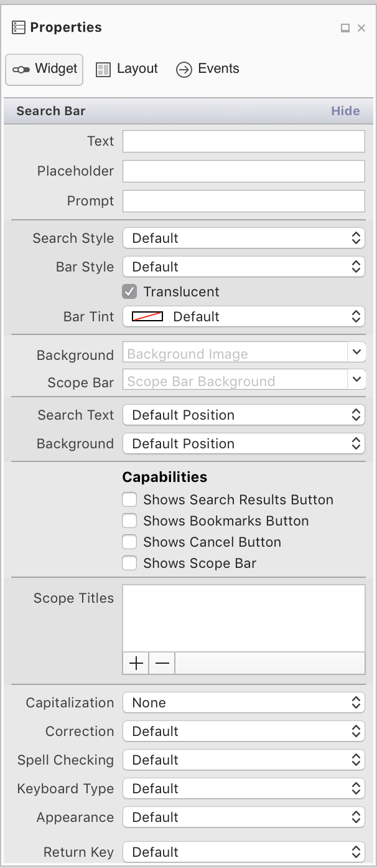Check Shows Scope Bar
This screenshot has width=377, height=868.
coord(129,563)
